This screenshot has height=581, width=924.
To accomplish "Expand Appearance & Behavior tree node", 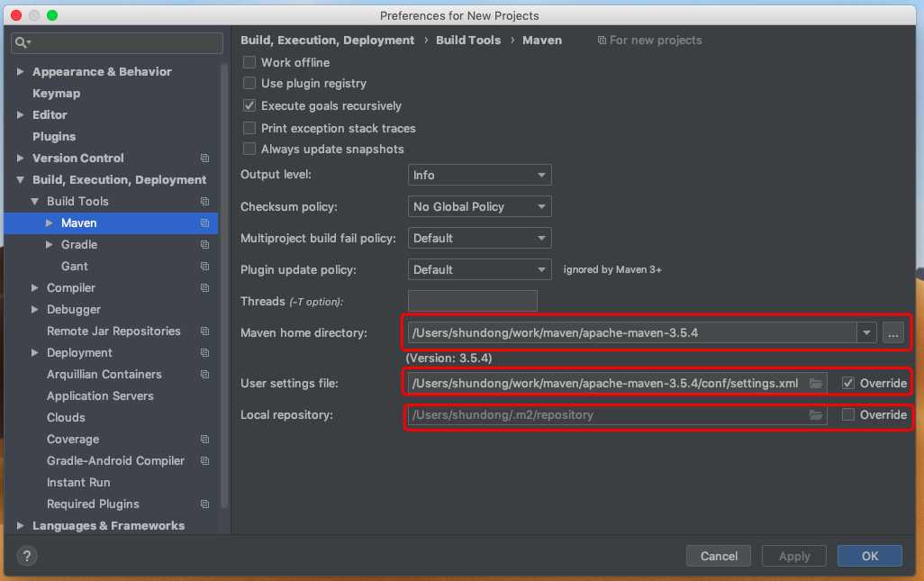I will tap(20, 71).
